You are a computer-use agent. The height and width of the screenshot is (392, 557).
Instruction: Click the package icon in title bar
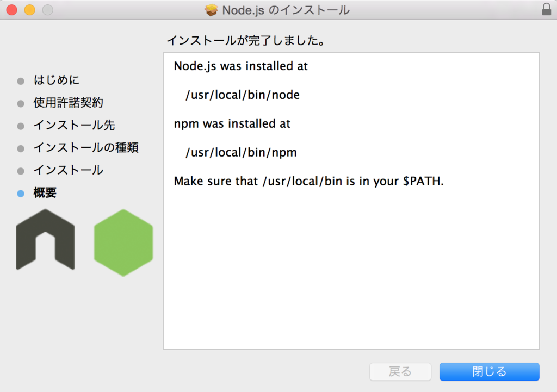[x=211, y=10]
